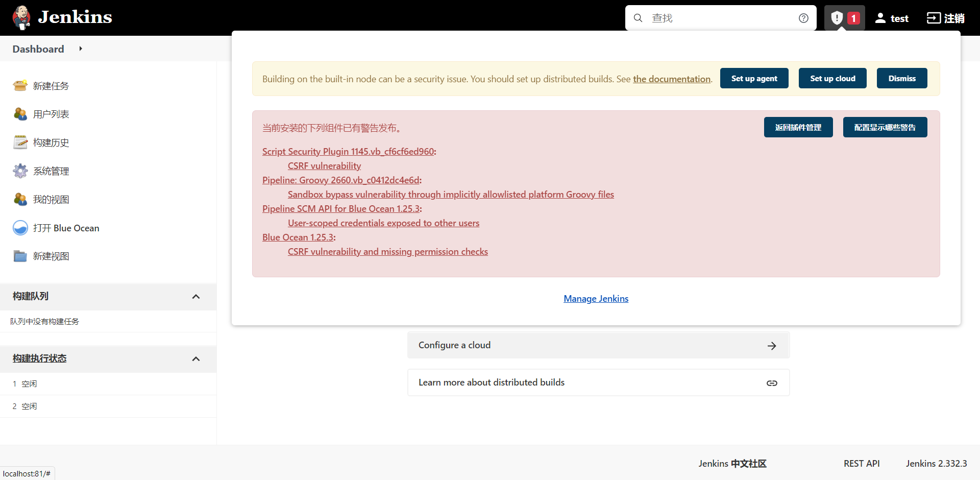Toggle the security warnings shield icon
The image size is (980, 480).
837,18
